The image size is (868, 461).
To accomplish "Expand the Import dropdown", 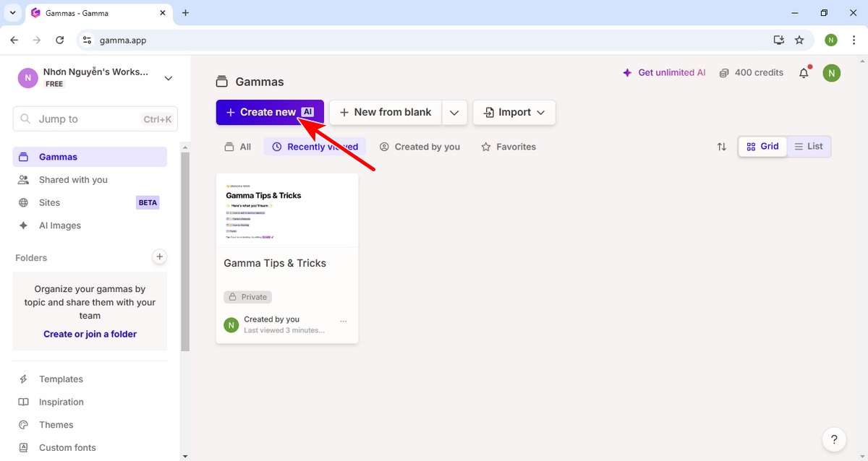I will [514, 113].
